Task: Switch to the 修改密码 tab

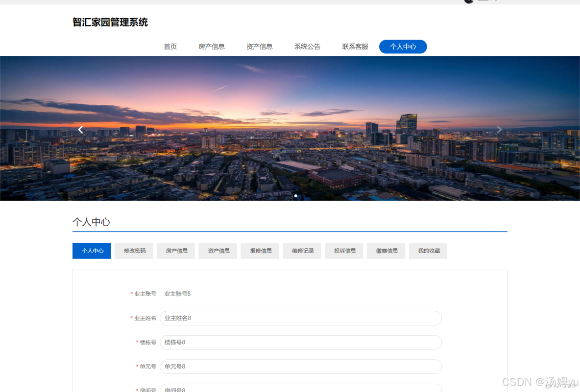Action: tap(133, 251)
